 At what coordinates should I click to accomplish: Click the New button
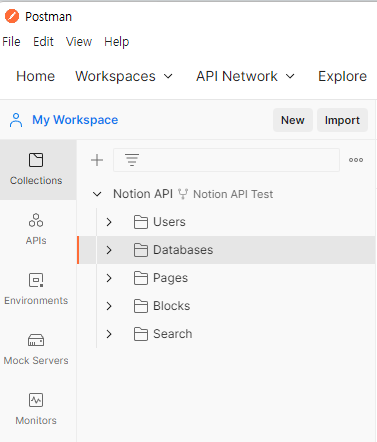pyautogui.click(x=293, y=120)
